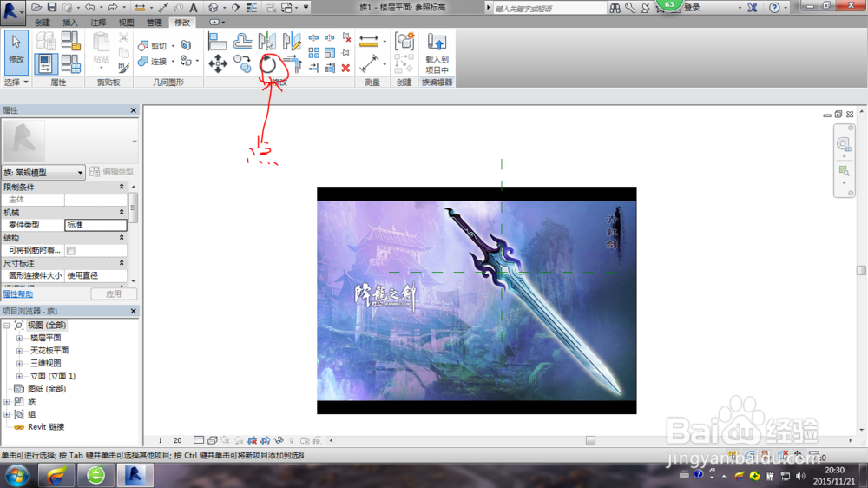Viewport: 868px width, 488px height.
Task: Select the Scale tool
Action: coord(329,53)
